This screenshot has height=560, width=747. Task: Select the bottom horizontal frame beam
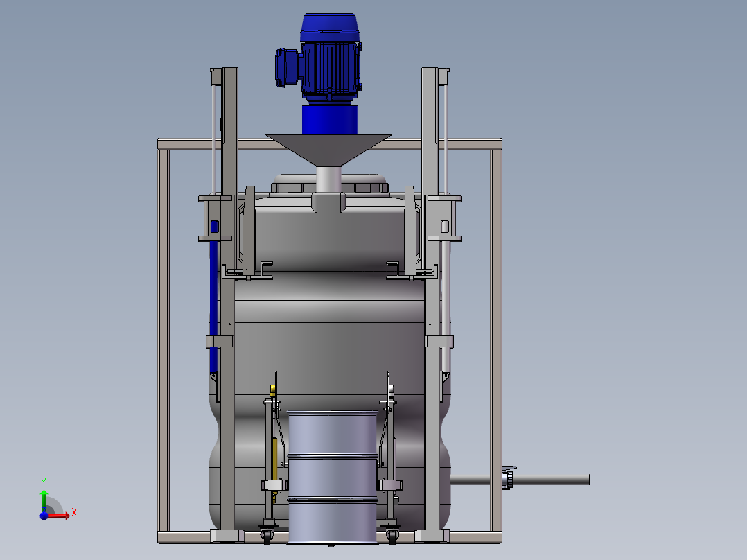coord(329,538)
